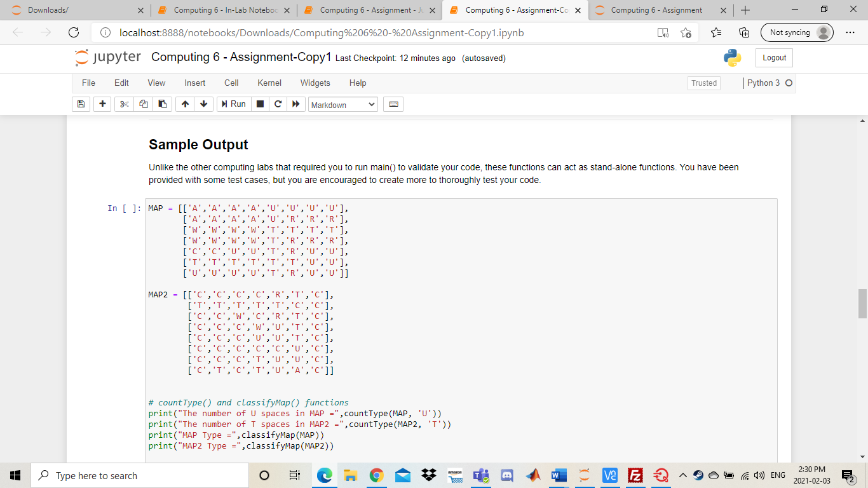Open the Kernel menu
This screenshot has width=868, height=488.
(x=269, y=83)
